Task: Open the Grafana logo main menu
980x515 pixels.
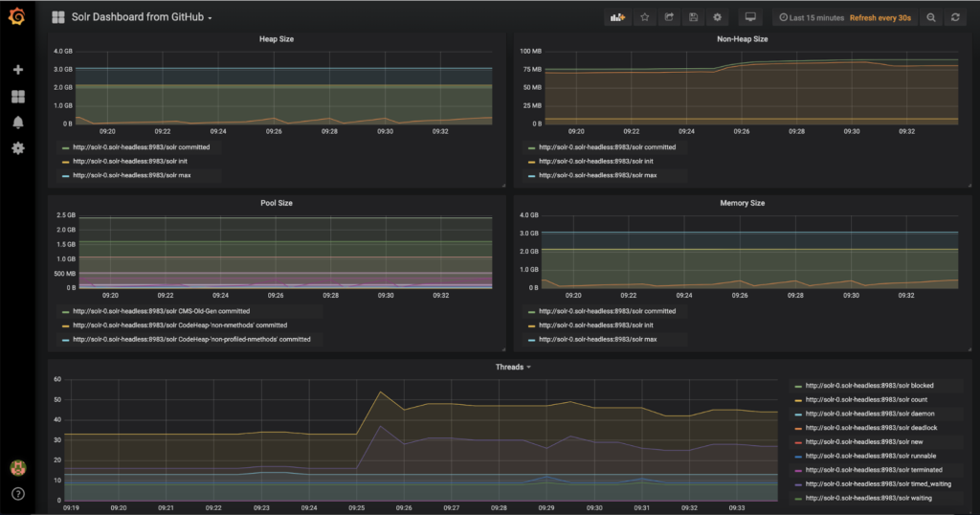Action: [x=17, y=16]
